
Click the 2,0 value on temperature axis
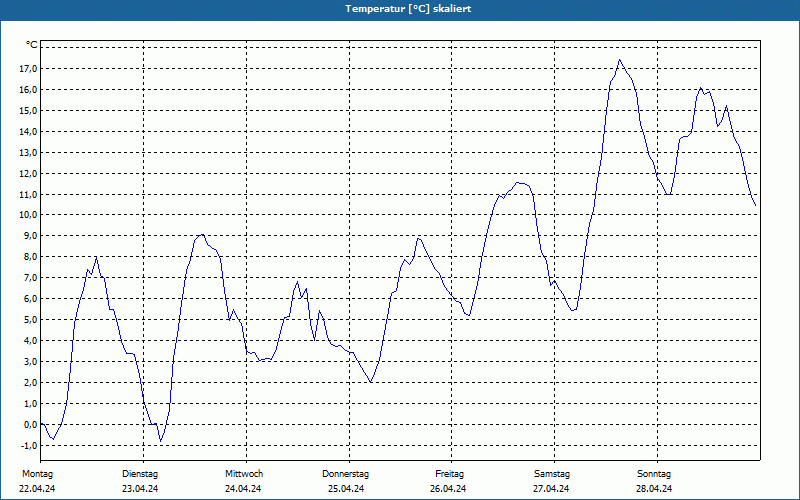click(x=30, y=382)
